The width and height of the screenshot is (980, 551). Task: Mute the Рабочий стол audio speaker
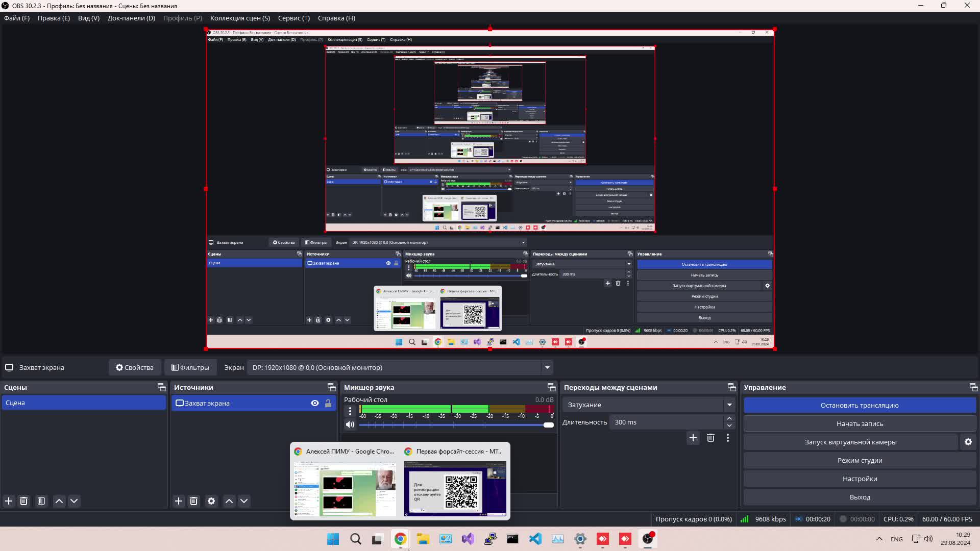pyautogui.click(x=350, y=424)
